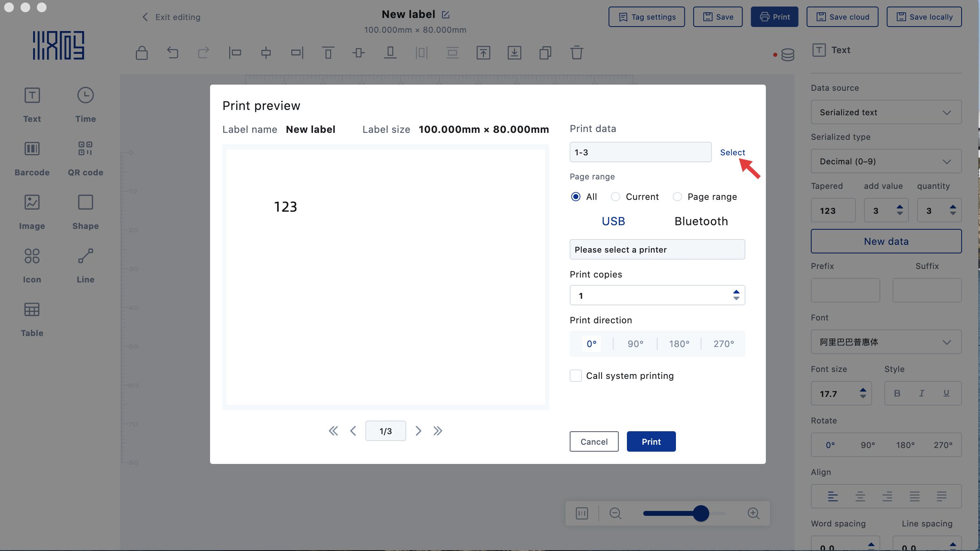Switch to the Bluetooth tab

[x=701, y=222]
